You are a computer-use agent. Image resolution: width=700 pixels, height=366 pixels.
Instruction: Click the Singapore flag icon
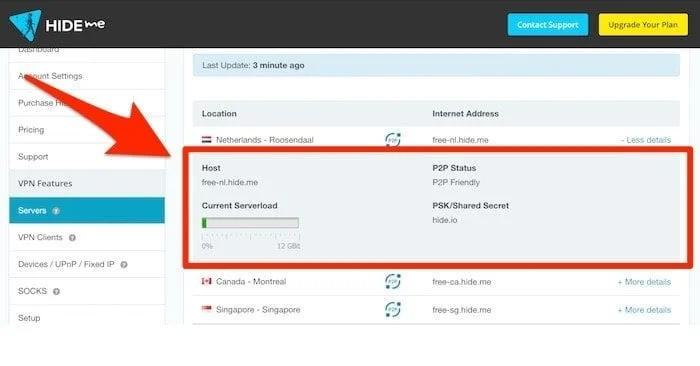pos(206,309)
